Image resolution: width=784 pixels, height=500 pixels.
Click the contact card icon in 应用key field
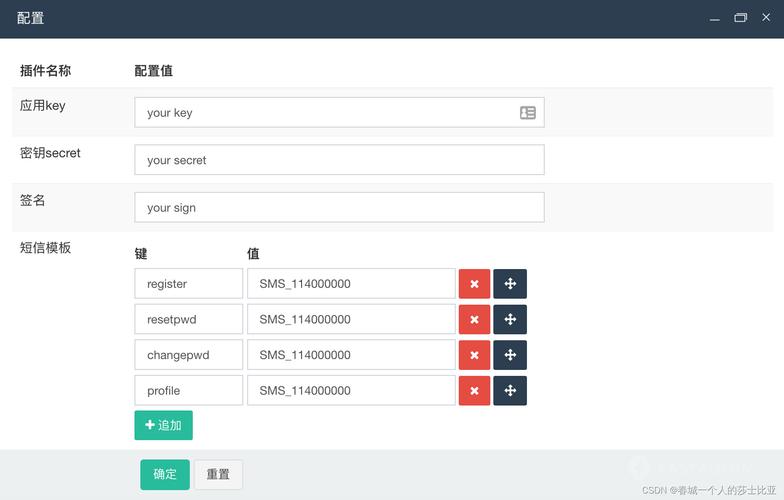(x=528, y=112)
